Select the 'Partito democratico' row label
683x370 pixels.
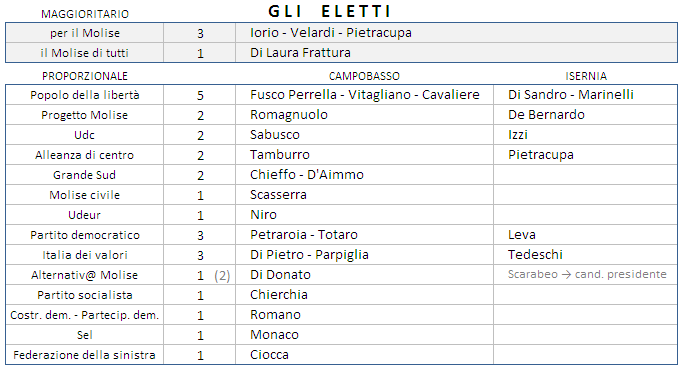pyautogui.click(x=85, y=235)
